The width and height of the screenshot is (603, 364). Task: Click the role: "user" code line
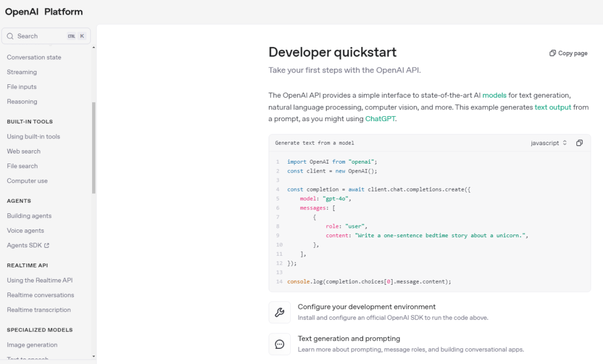point(346,227)
